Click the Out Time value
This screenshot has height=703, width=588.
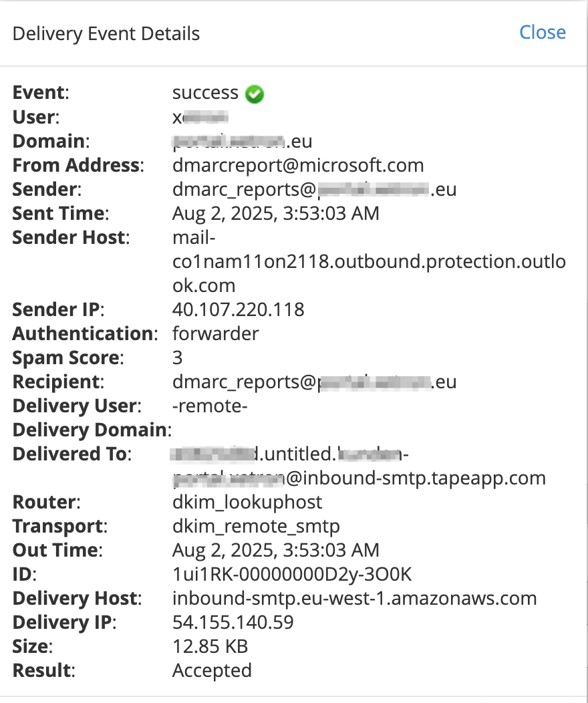pyautogui.click(x=276, y=550)
